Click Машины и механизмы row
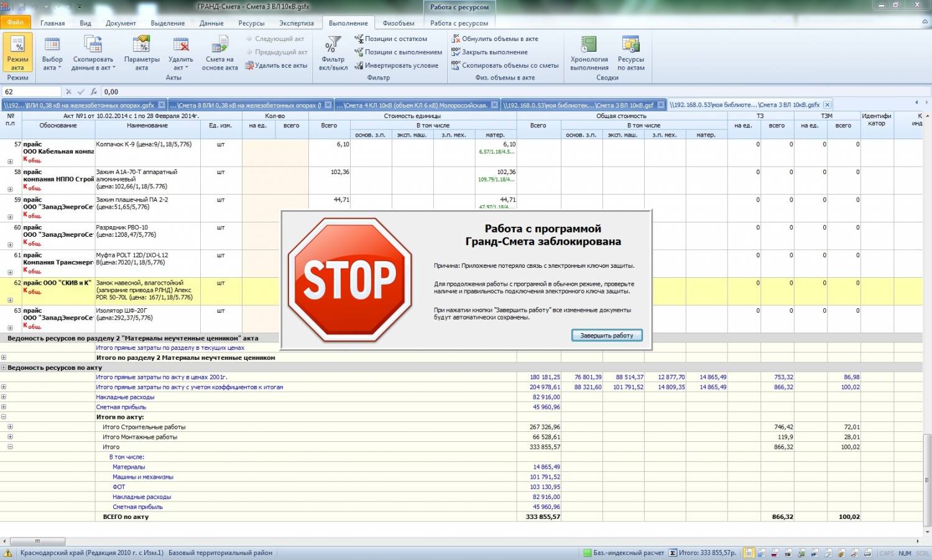This screenshot has width=932, height=560. (x=143, y=477)
